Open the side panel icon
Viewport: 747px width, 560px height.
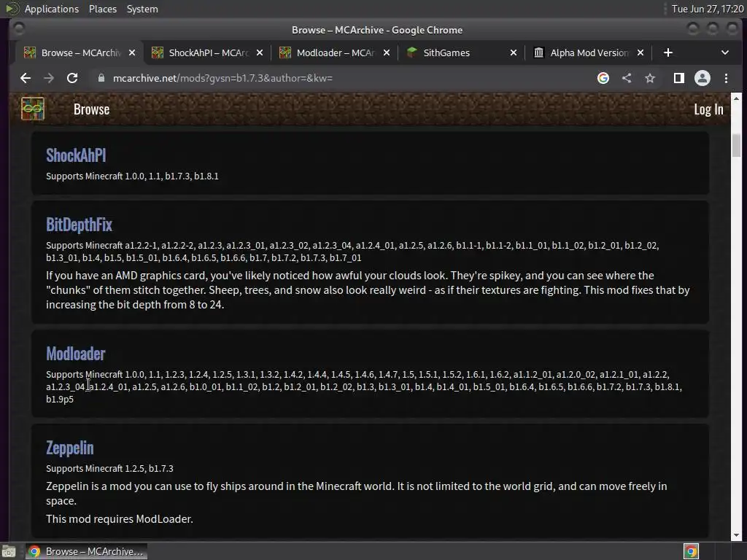(679, 78)
